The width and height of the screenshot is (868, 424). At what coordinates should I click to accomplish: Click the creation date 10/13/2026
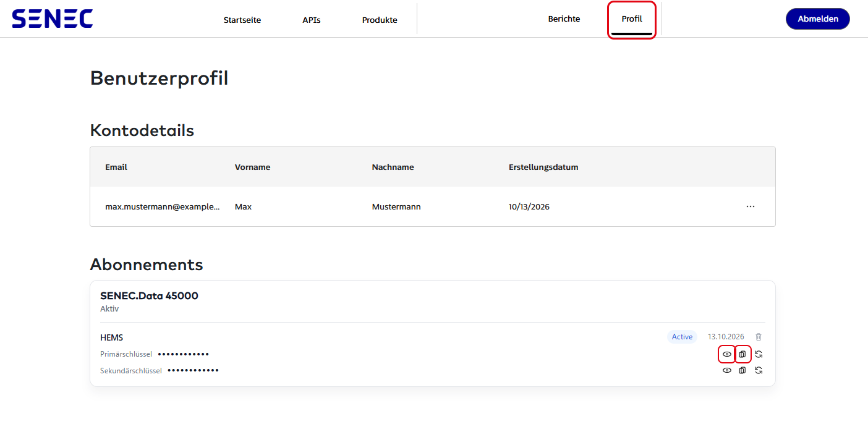tap(529, 207)
